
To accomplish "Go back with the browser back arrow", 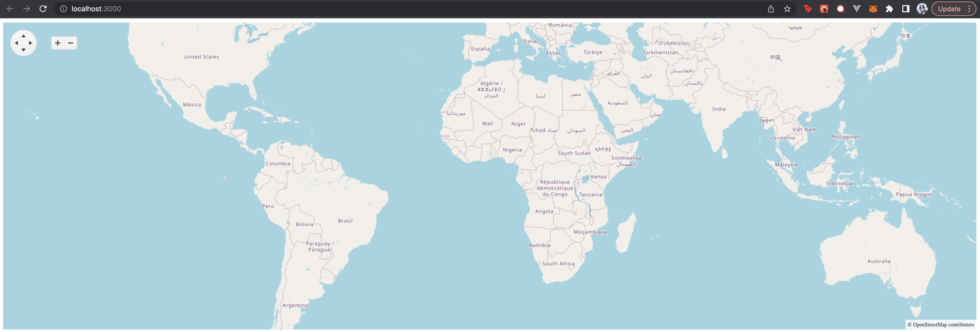I will [x=10, y=9].
